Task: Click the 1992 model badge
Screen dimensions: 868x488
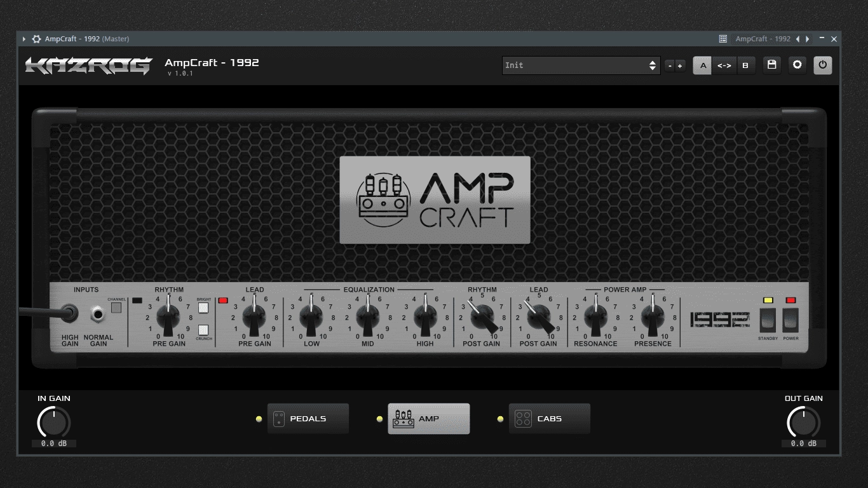Action: coord(720,320)
